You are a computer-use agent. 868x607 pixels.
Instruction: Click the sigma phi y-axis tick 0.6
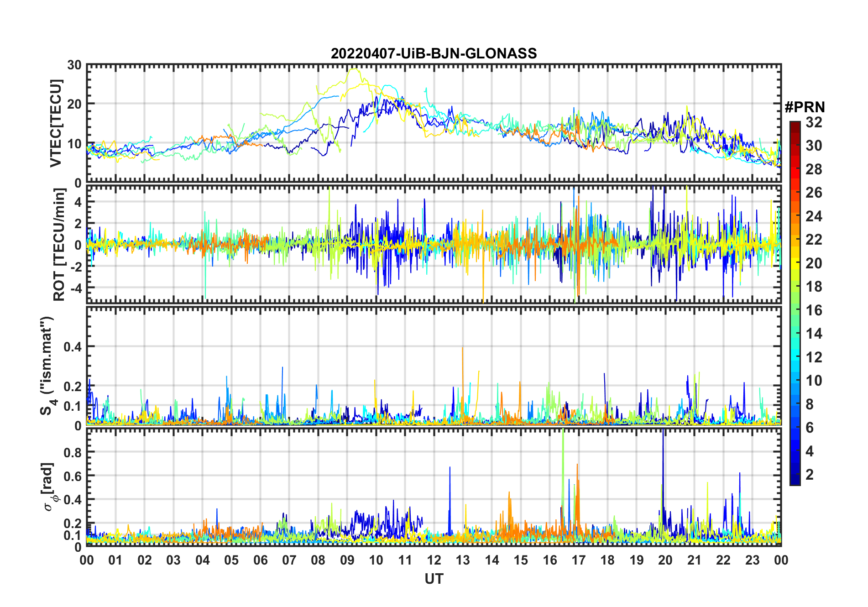[x=73, y=476]
